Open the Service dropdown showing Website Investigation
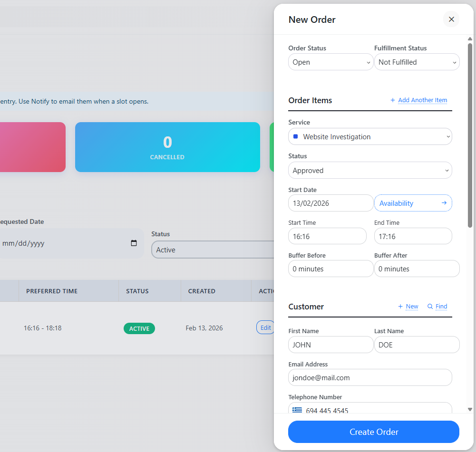Image resolution: width=476 pixels, height=452 pixels. (370, 137)
